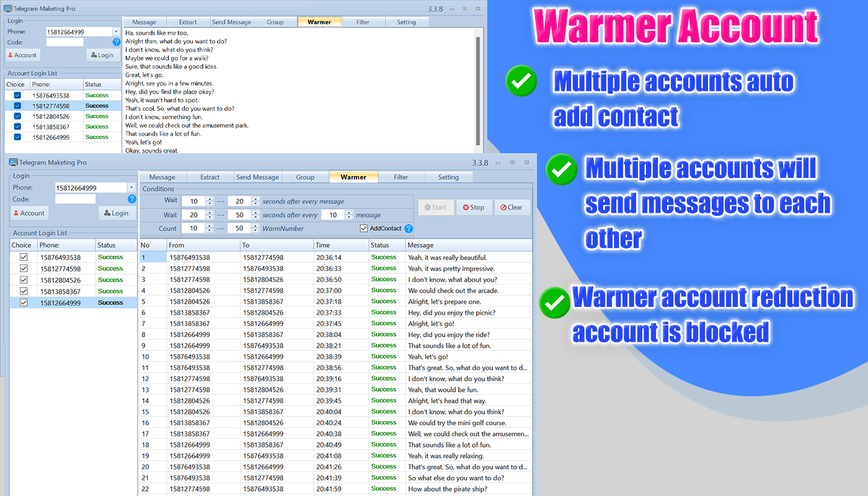This screenshot has width=868, height=496.
Task: Open the Message tab in the front window
Action: coord(162,177)
